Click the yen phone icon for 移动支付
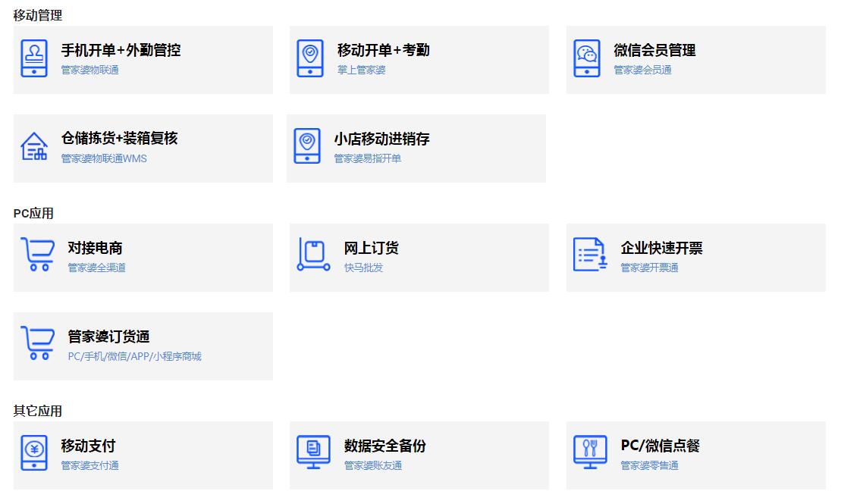 34,452
